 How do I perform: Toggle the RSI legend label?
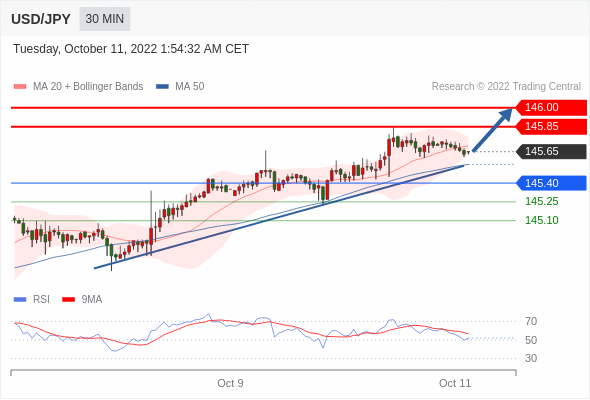pyautogui.click(x=41, y=300)
